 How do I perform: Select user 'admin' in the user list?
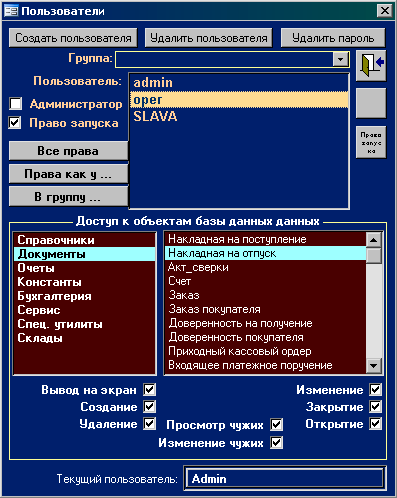click(239, 82)
